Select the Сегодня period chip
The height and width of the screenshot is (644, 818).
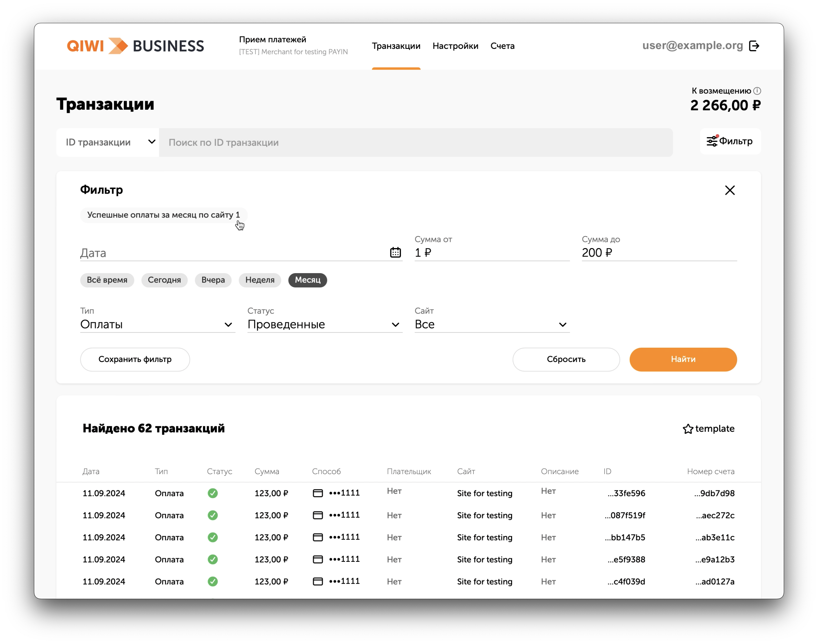(164, 280)
